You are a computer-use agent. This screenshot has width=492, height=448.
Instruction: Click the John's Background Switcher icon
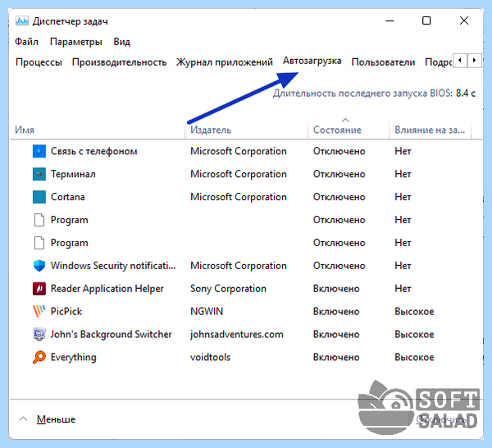(39, 334)
